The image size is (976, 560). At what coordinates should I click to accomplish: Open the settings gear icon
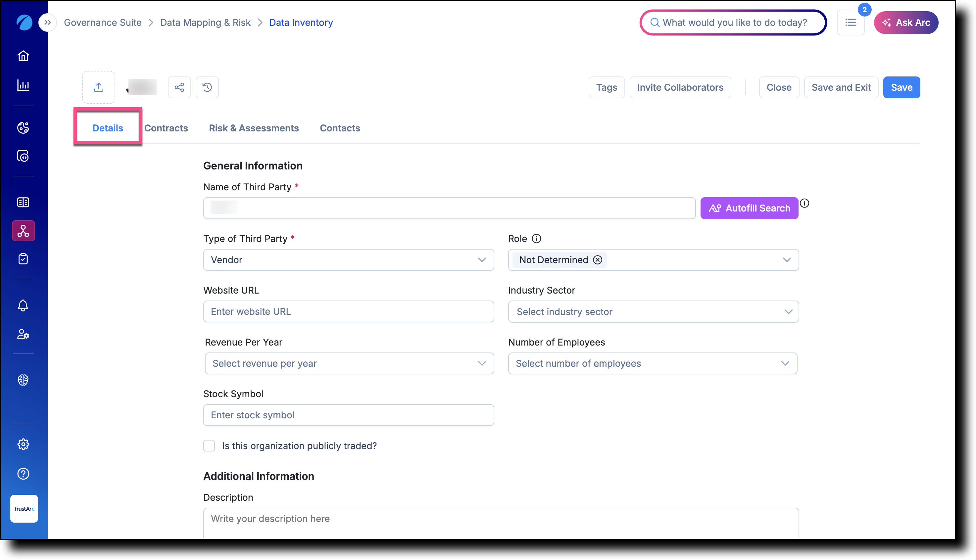click(x=23, y=444)
